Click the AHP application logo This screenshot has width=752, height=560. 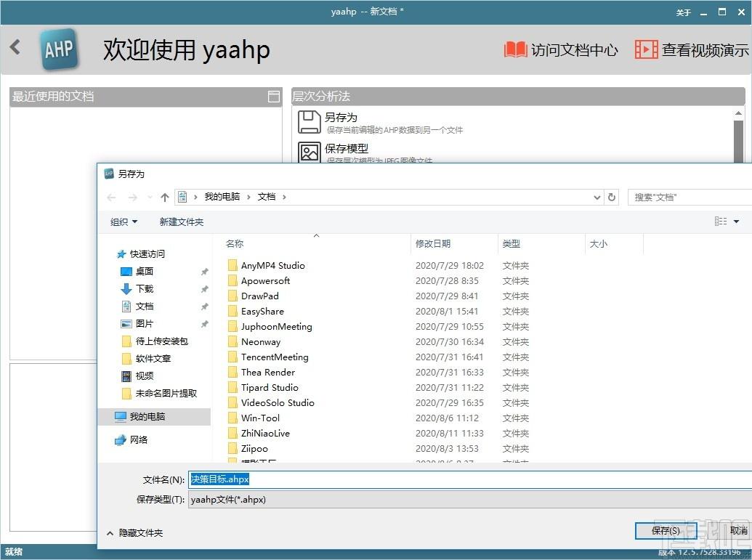[59, 49]
